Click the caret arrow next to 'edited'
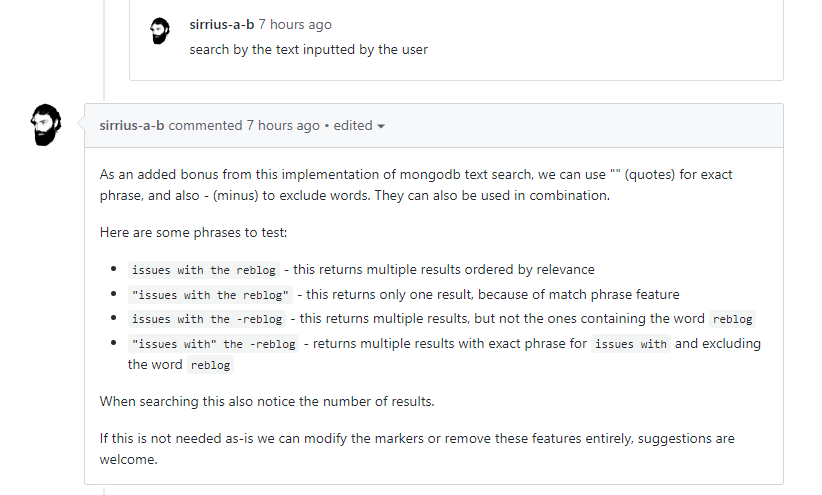 381,126
